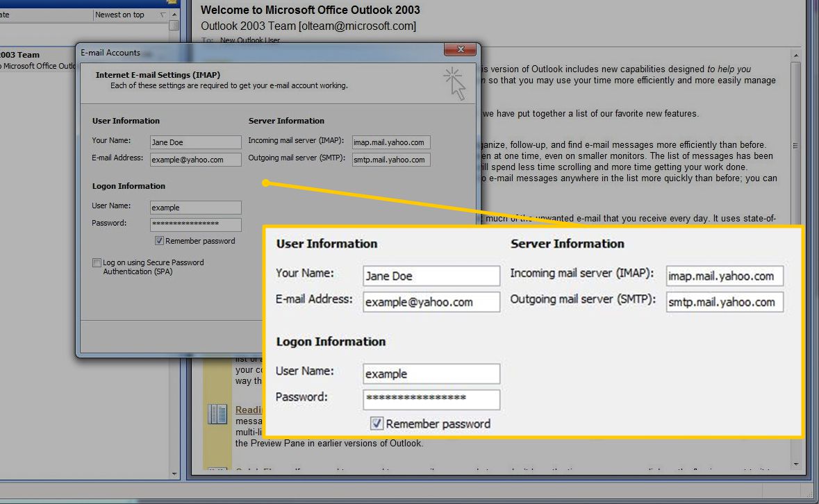Toggle Remember password checkbox in E-mail Accounts dialog
The width and height of the screenshot is (819, 504).
159,240
